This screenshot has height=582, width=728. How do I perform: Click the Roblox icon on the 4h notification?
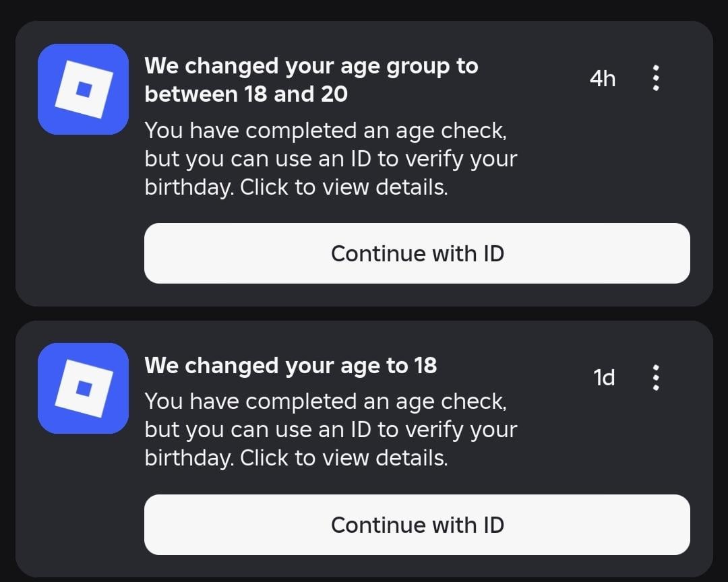coord(83,90)
